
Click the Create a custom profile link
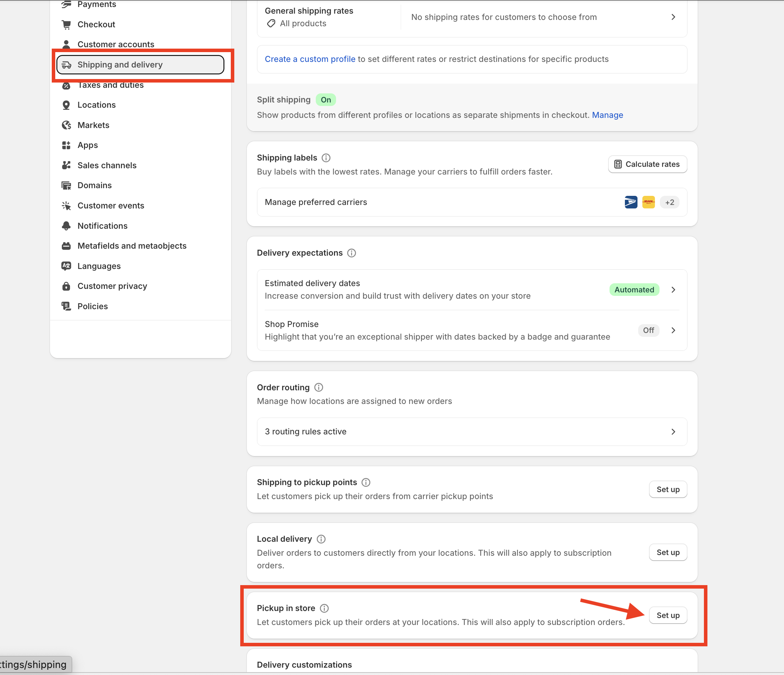310,59
